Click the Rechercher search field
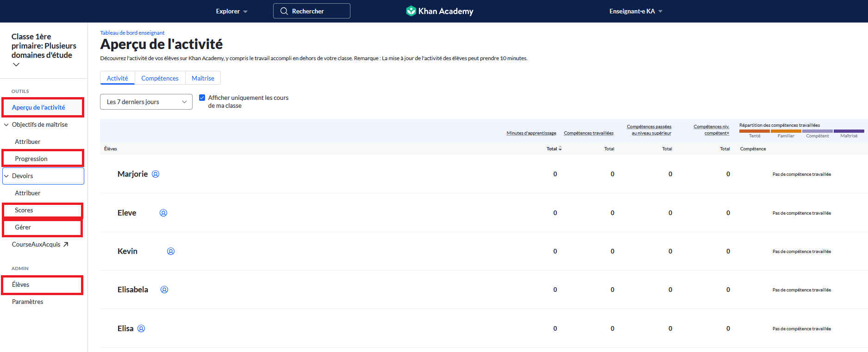Screen dimensions: 868x352 312,11
